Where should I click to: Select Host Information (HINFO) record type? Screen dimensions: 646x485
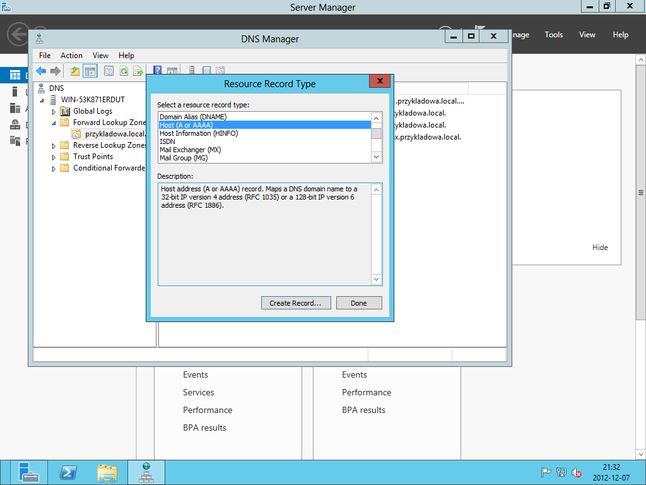point(264,133)
